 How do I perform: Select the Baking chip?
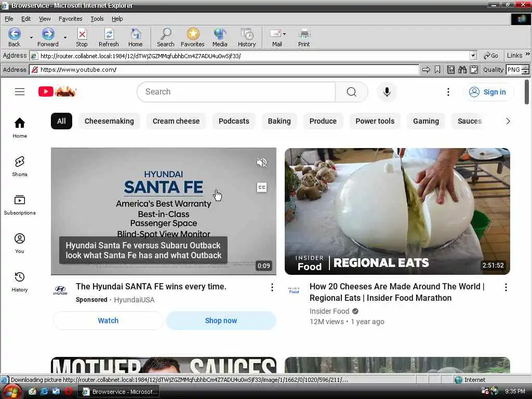279,121
